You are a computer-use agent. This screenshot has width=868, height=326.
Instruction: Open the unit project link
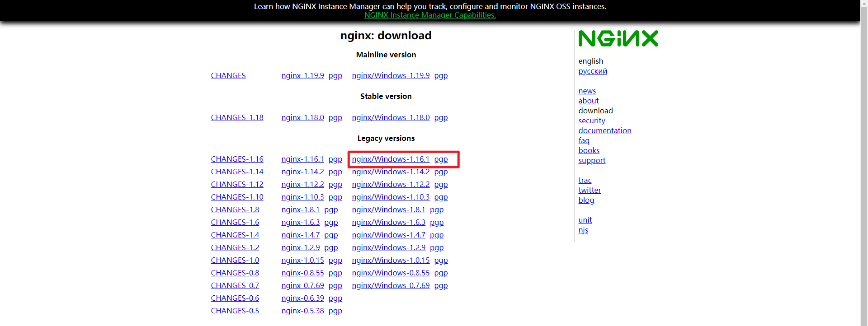pos(585,220)
